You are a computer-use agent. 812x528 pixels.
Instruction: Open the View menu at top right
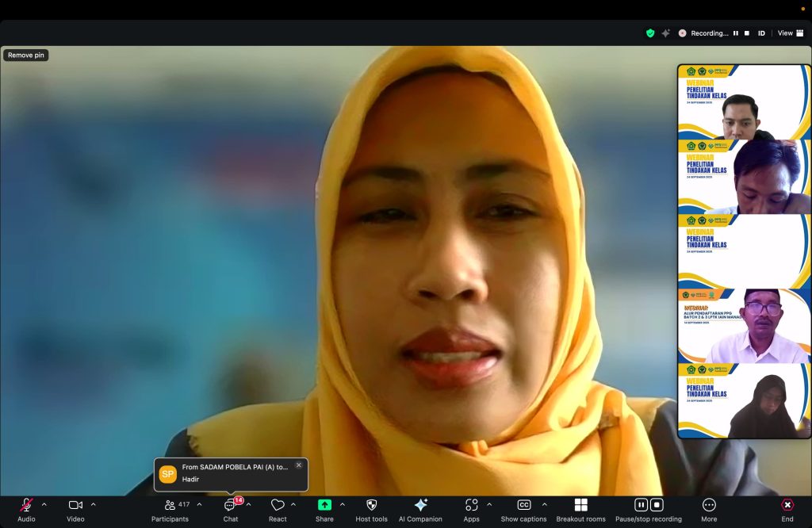tap(790, 33)
